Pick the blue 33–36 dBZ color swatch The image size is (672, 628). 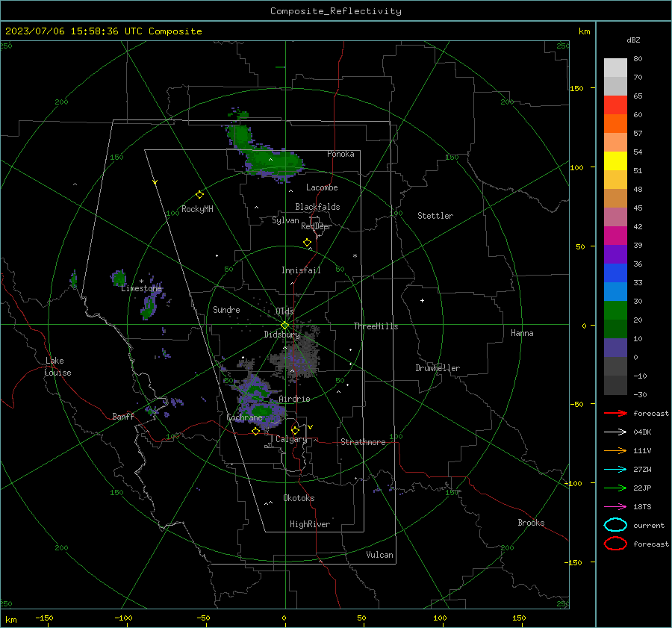pyautogui.click(x=615, y=273)
